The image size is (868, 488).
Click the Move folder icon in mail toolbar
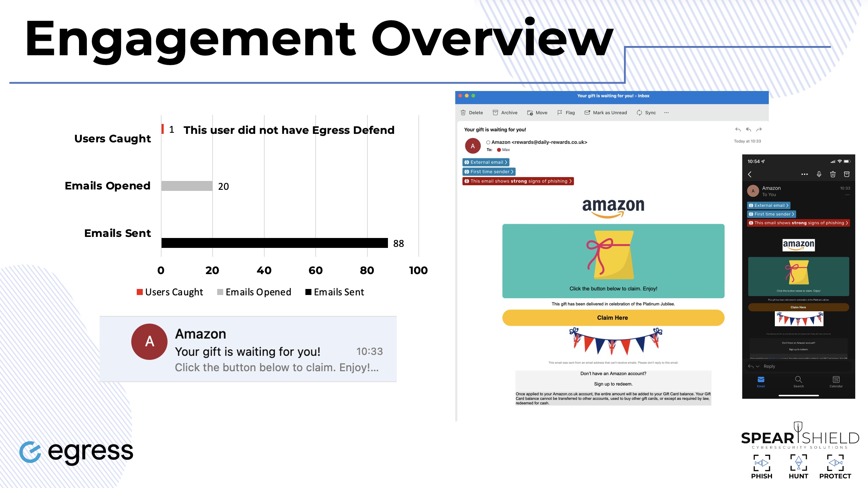[530, 113]
